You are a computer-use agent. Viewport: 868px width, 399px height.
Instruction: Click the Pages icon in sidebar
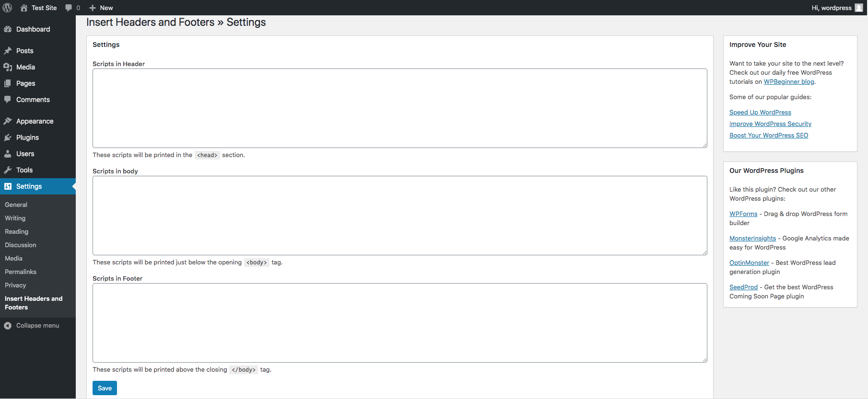click(8, 83)
